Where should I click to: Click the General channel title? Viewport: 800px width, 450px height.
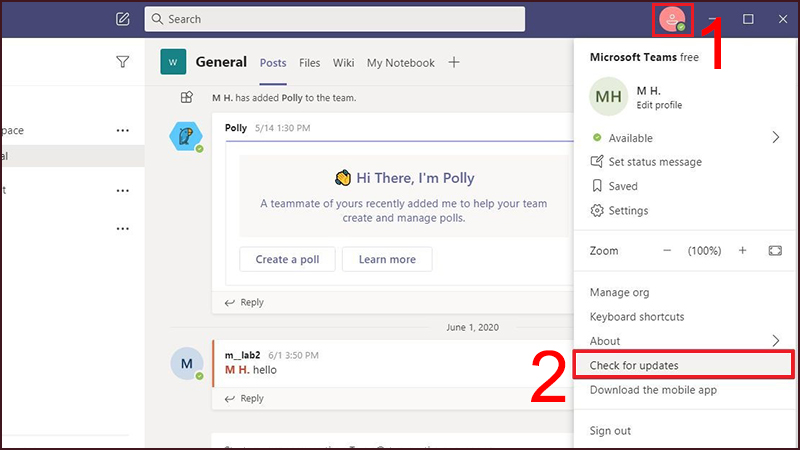coord(221,62)
